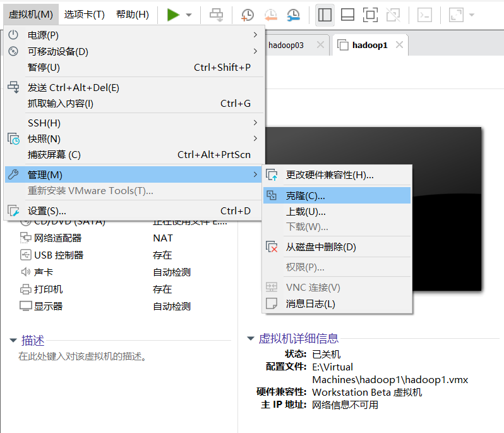Select 抓取输入内容(I) menu entry

(x=134, y=103)
